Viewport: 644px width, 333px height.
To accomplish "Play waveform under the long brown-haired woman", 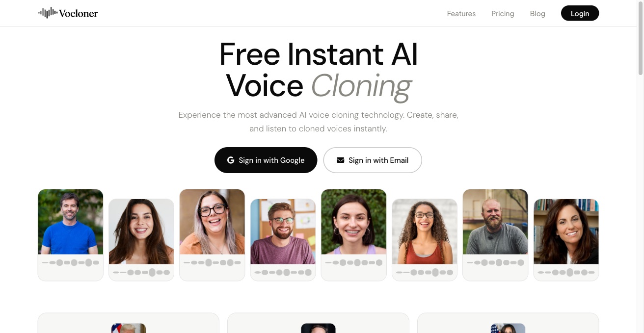I will coord(141,272).
